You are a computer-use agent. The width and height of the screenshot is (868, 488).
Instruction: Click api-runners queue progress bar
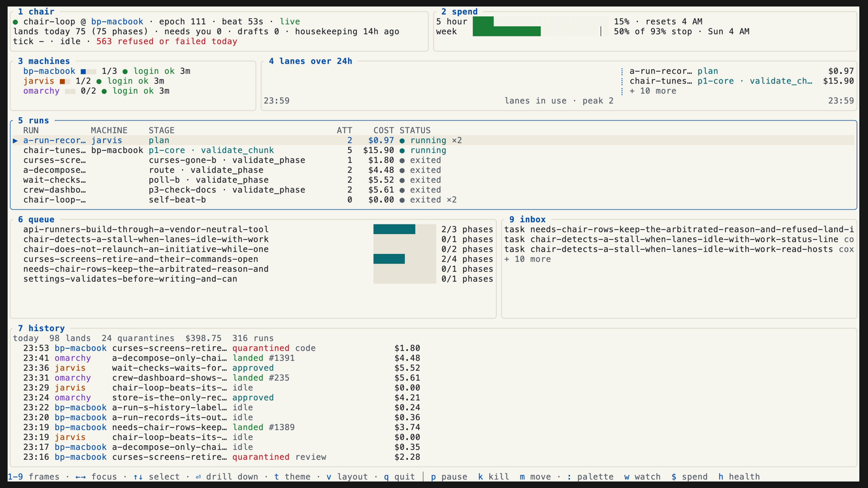coord(404,229)
